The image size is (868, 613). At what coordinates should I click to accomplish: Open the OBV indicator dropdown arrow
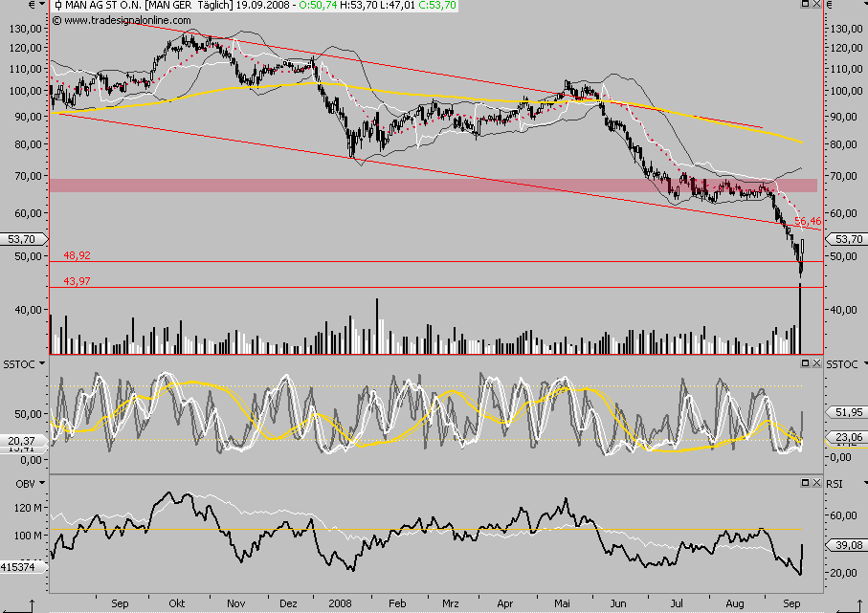point(41,483)
